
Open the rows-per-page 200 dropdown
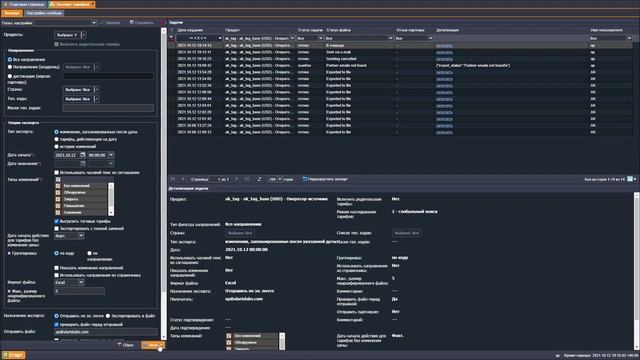point(280,179)
